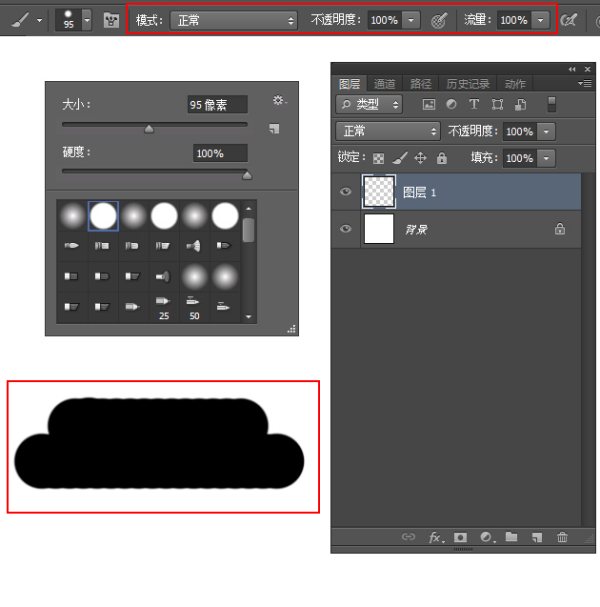The width and height of the screenshot is (600, 607).
Task: Collapse the panel with double-arrow icon
Action: pos(572,69)
